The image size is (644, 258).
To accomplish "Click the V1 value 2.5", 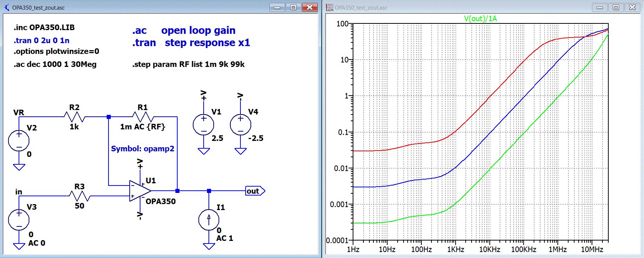I will pos(217,138).
